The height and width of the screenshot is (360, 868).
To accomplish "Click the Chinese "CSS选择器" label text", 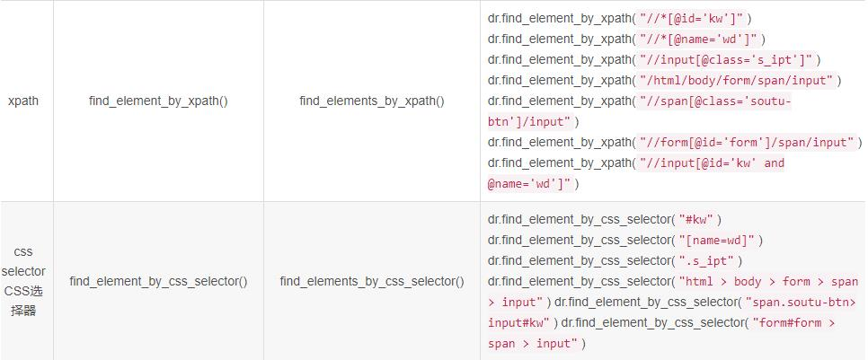I will [23, 301].
